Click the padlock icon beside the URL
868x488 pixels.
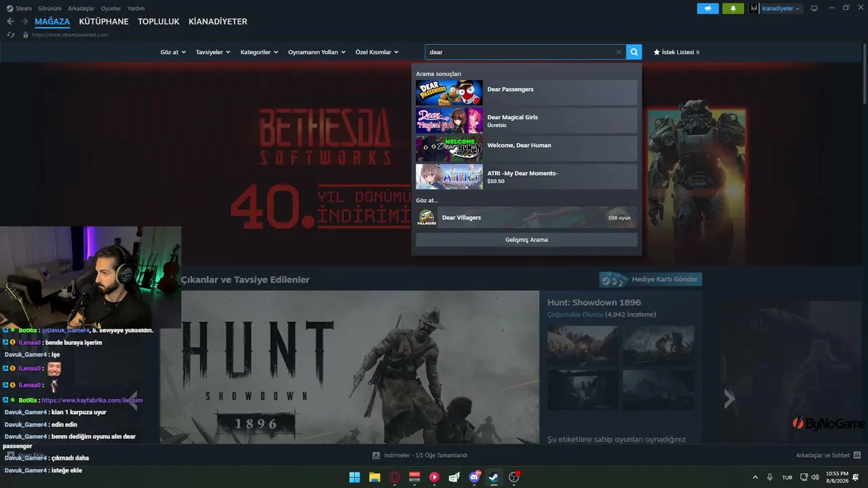click(x=26, y=35)
